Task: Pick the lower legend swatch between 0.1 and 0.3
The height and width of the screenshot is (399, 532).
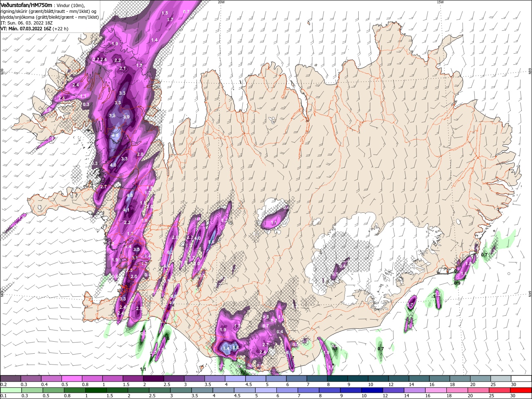Action: click(11, 390)
